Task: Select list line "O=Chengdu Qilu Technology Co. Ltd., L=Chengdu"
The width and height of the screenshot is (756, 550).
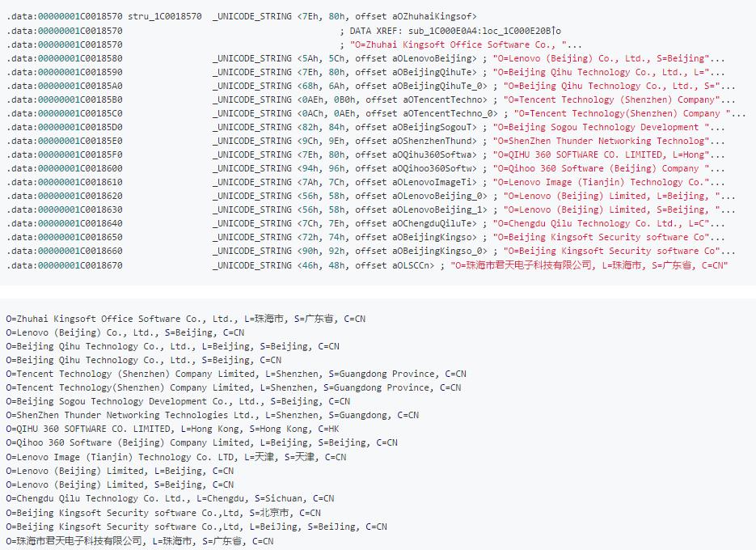Action: tap(170, 498)
